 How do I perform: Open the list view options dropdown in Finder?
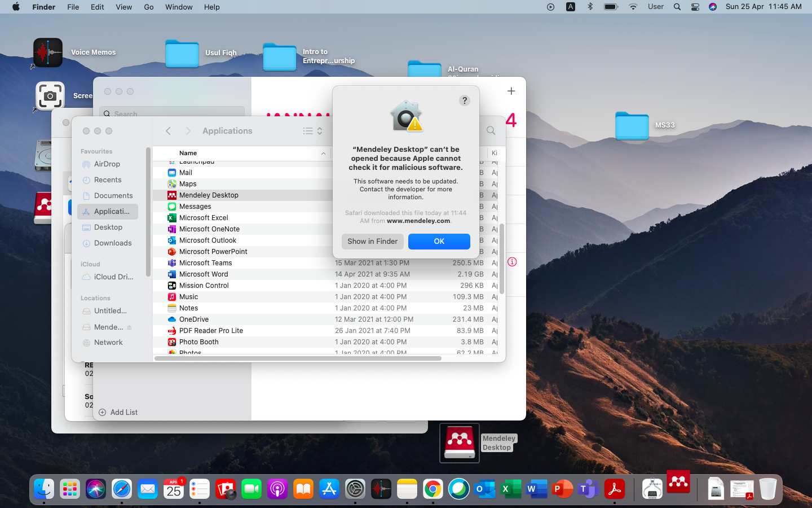(313, 131)
